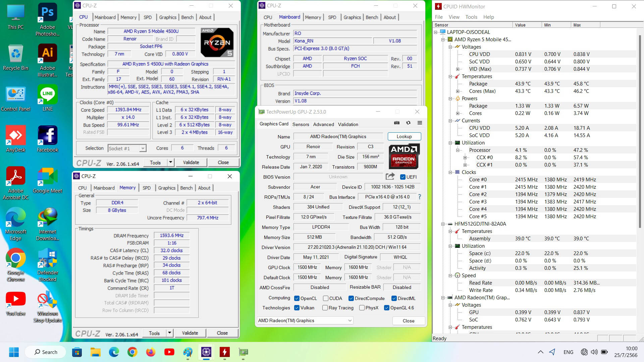Click the Bus Interface question mark icon

point(420,197)
